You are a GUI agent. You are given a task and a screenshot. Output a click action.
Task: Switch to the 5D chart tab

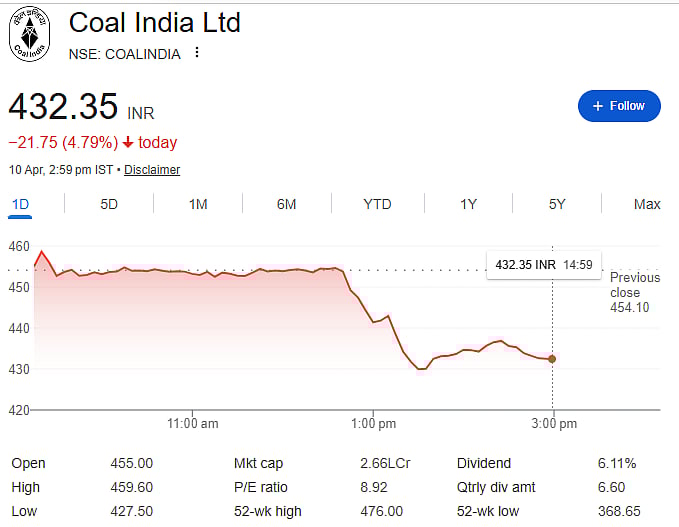point(109,204)
